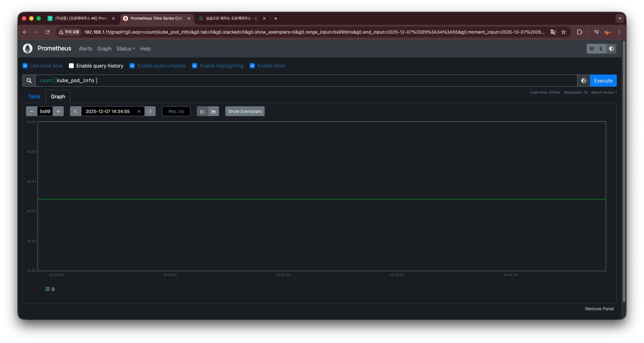Increase the range with the plus button
The width and height of the screenshot is (644, 343).
coord(58,111)
